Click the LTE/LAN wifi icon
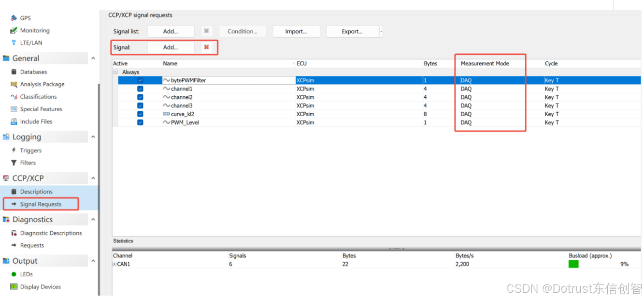Screen dimensions: 644x299 (x=14, y=43)
